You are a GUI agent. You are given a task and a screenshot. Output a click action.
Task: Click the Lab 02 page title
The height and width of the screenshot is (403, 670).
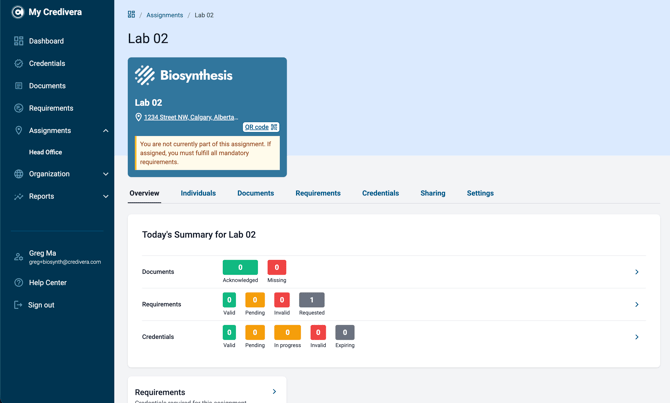coord(148,38)
